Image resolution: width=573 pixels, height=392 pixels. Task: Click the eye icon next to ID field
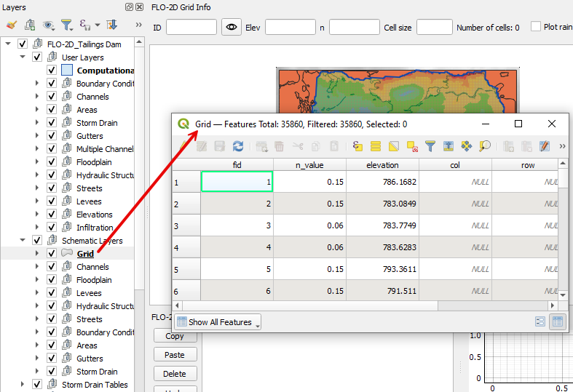[232, 28]
